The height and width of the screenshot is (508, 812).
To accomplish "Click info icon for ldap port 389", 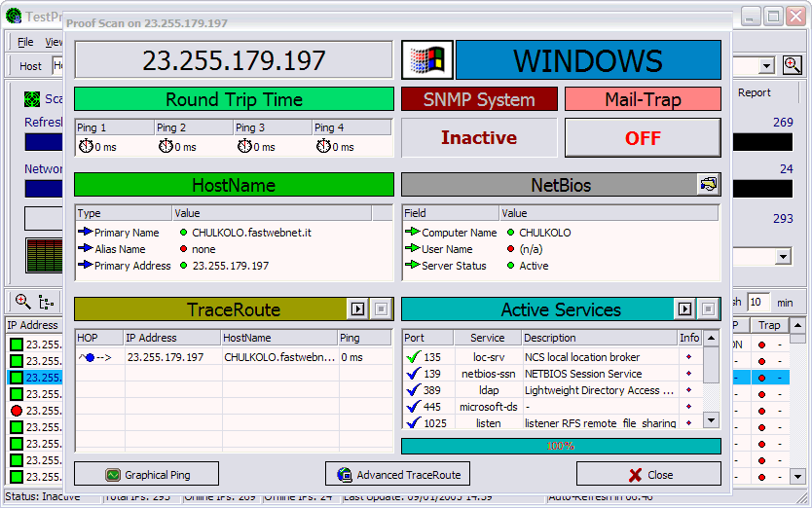I will click(x=688, y=390).
